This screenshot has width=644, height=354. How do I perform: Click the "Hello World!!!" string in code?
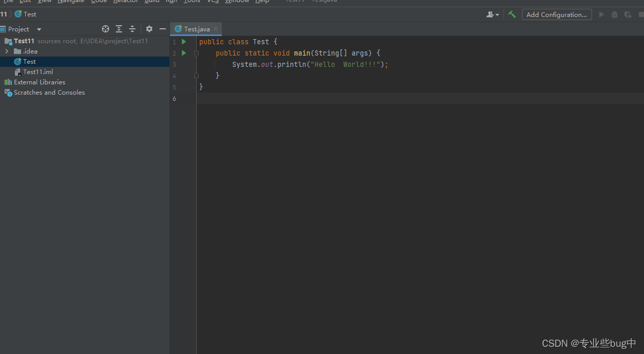coord(345,65)
